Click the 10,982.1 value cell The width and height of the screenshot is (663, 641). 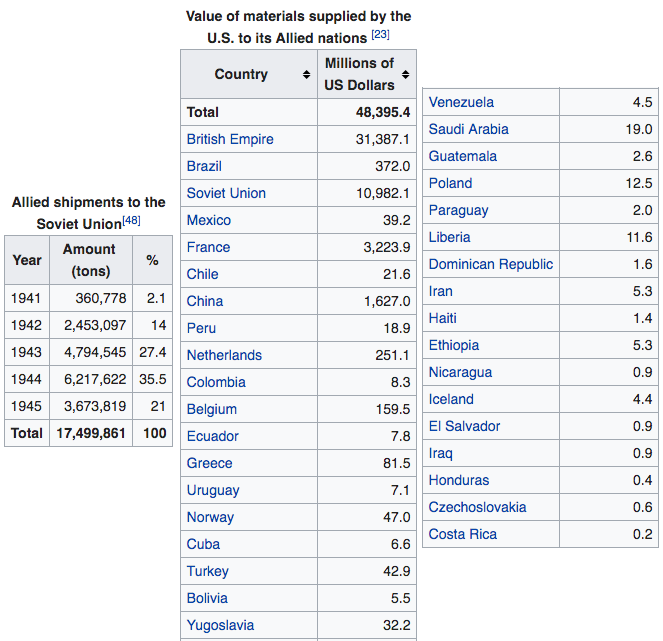[367, 194]
